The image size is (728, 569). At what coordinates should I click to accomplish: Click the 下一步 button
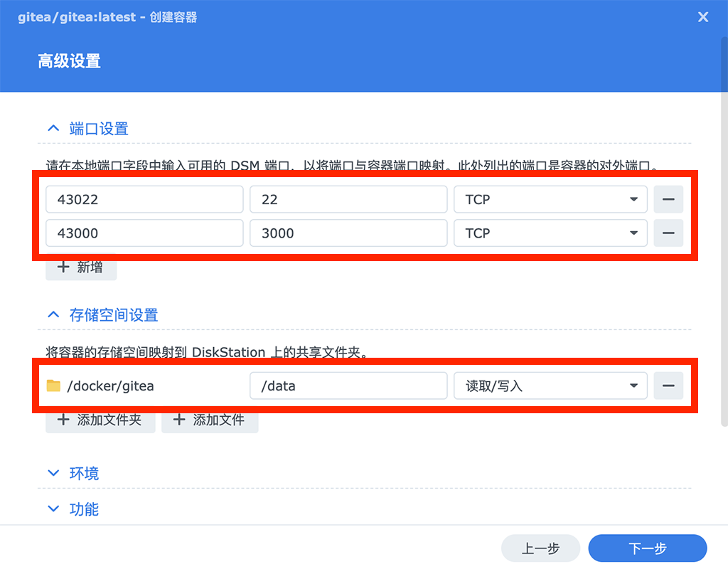pos(647,548)
